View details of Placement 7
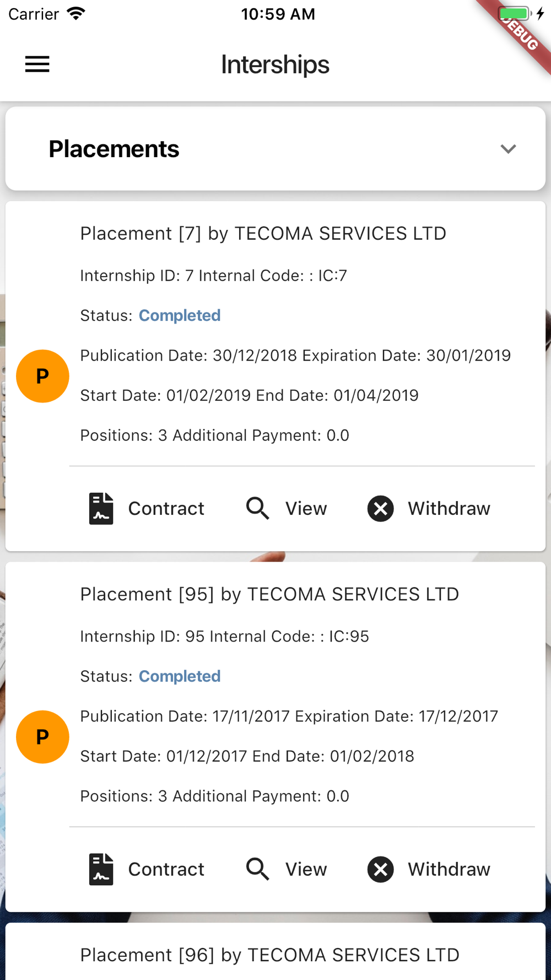The image size is (551, 980). 287,508
